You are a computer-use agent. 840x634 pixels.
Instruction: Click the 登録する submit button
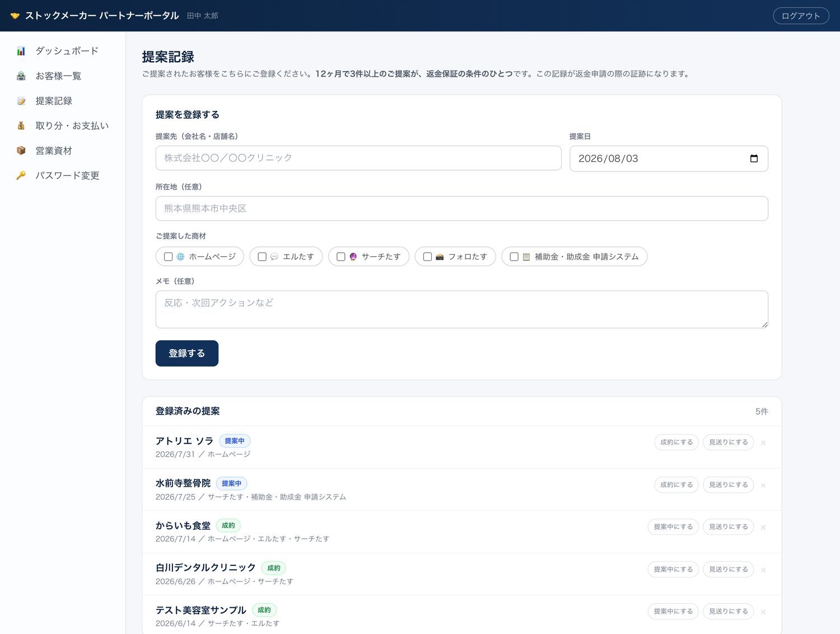[x=187, y=353]
